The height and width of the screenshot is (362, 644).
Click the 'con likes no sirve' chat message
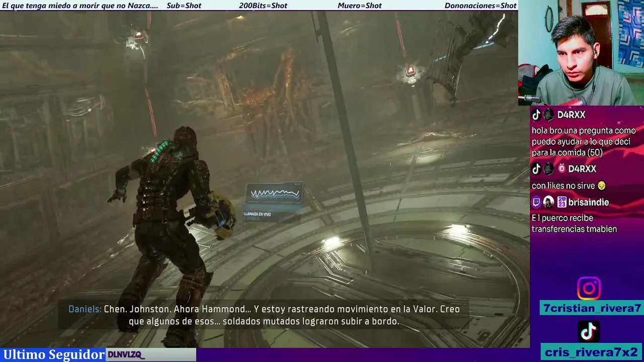(569, 186)
